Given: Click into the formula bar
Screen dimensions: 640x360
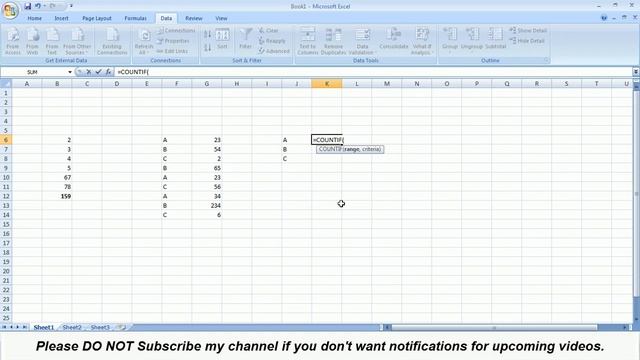Looking at the screenshot, I should pos(373,72).
